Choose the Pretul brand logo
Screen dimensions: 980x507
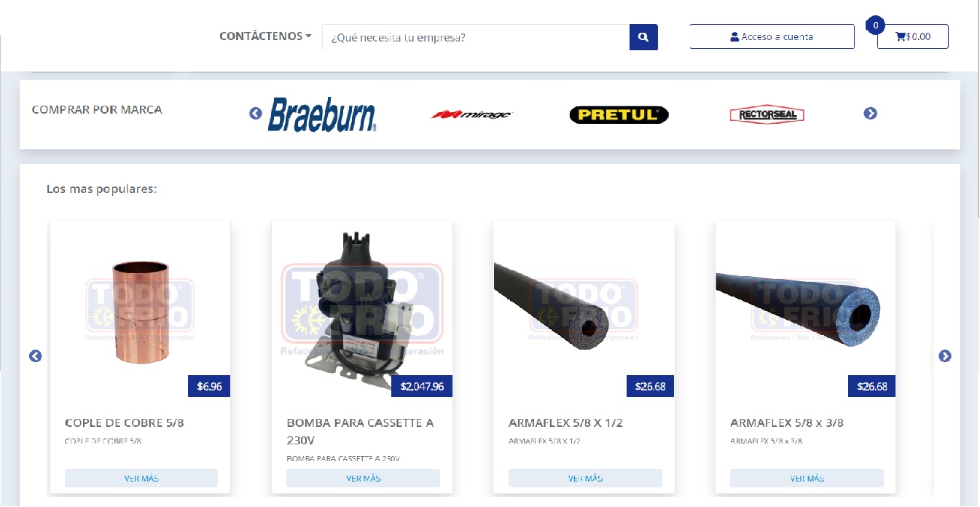pyautogui.click(x=619, y=114)
